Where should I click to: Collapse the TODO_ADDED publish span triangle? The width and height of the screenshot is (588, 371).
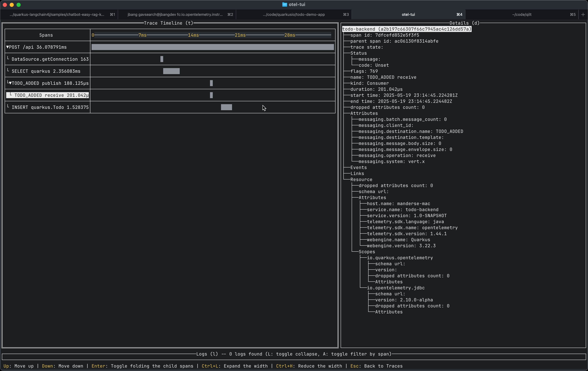click(x=10, y=83)
